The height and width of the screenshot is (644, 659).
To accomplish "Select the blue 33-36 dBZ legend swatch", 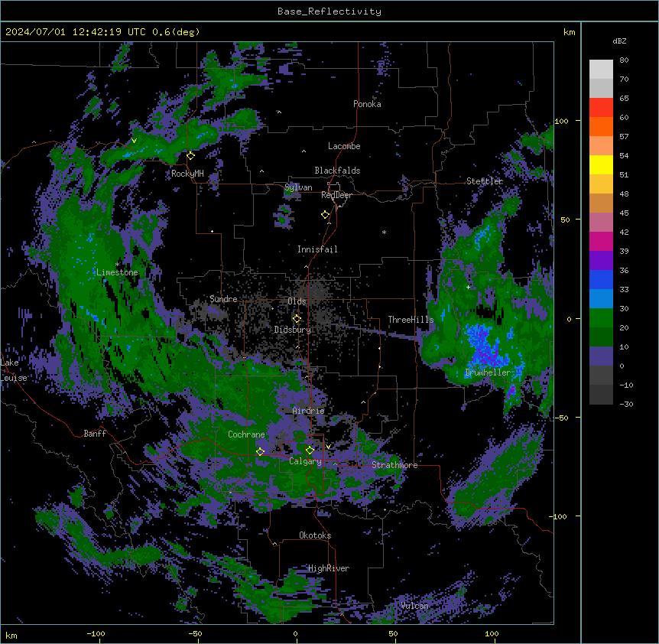I will point(601,279).
